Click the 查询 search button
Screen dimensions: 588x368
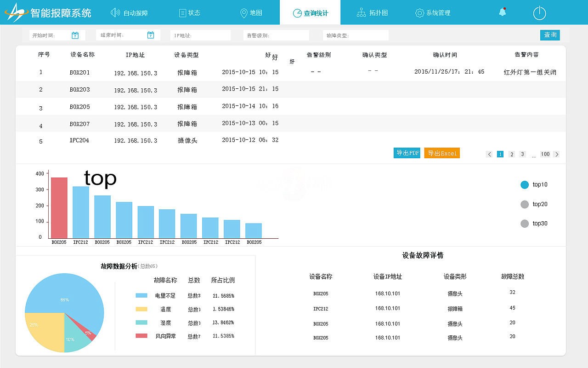[x=550, y=34]
